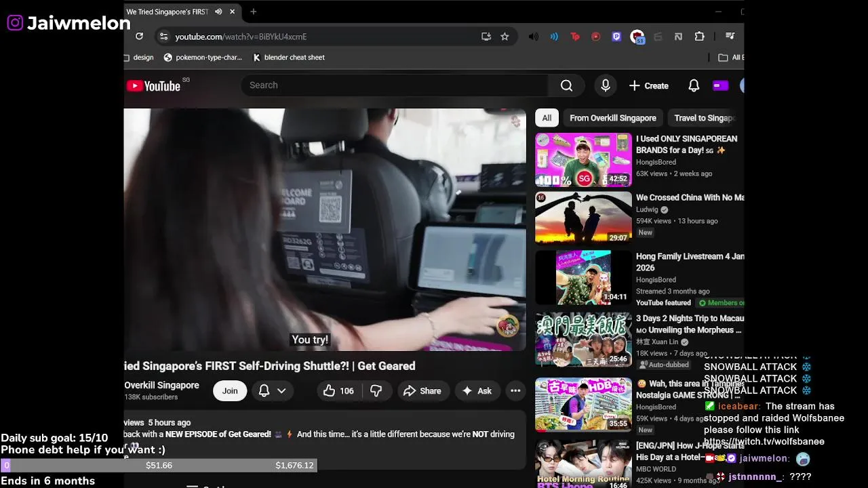Click the 'YouTube featured' label
The image size is (868, 488).
663,303
